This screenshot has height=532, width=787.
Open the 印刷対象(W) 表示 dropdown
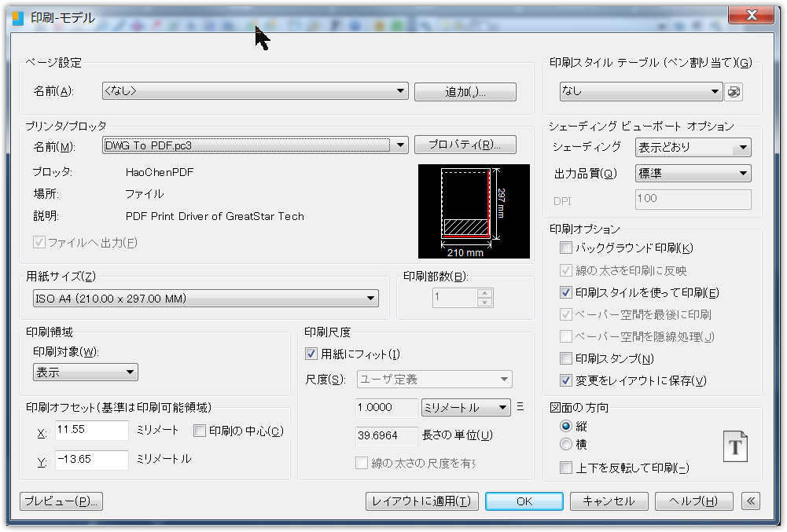click(x=86, y=372)
